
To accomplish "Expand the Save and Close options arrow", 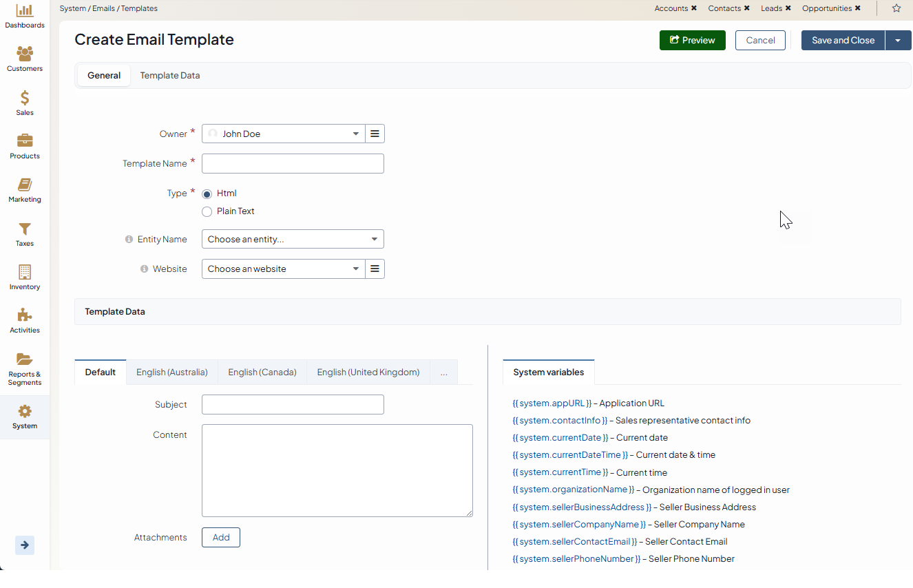I will (898, 41).
